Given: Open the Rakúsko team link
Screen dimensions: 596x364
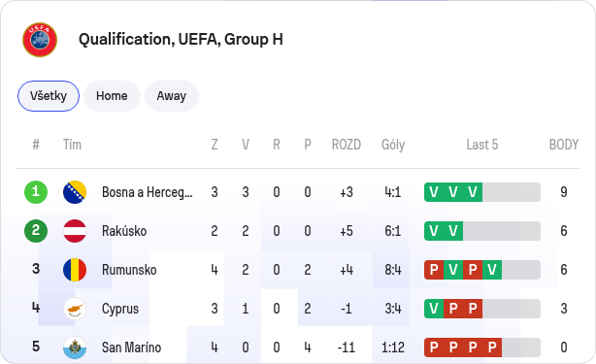Looking at the screenshot, I should [124, 231].
